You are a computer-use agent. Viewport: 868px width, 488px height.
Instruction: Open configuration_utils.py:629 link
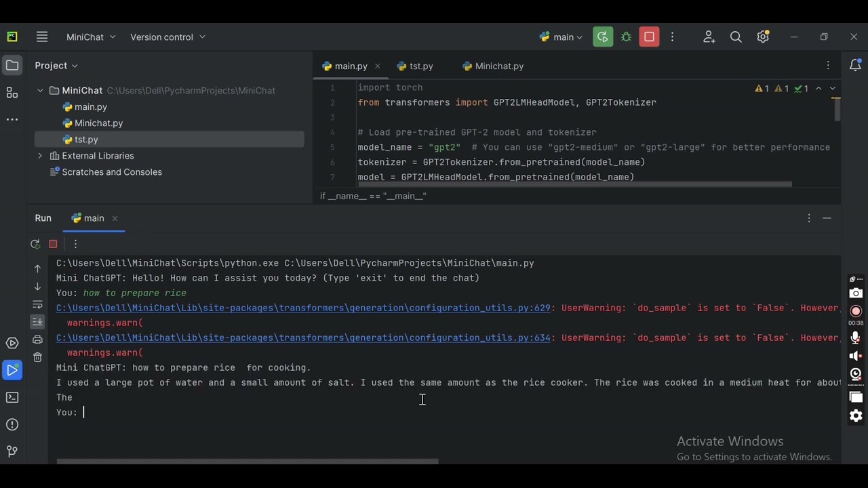pos(303,308)
